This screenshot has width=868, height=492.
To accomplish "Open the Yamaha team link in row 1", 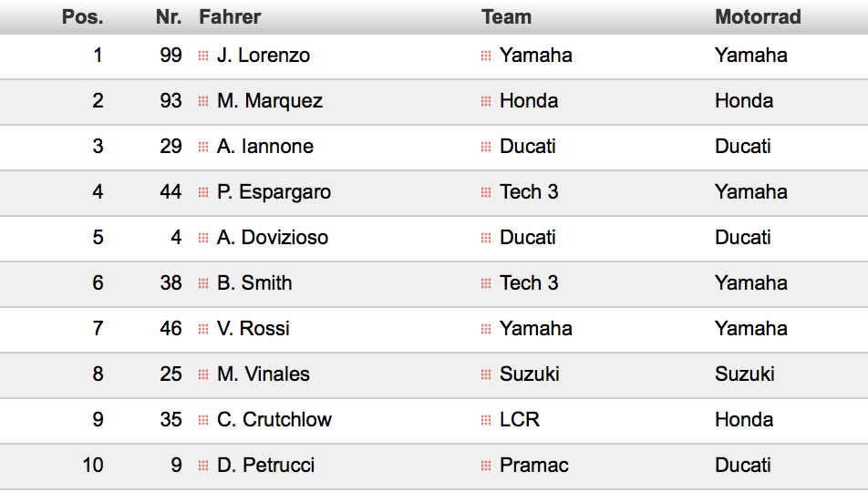I will [x=536, y=56].
